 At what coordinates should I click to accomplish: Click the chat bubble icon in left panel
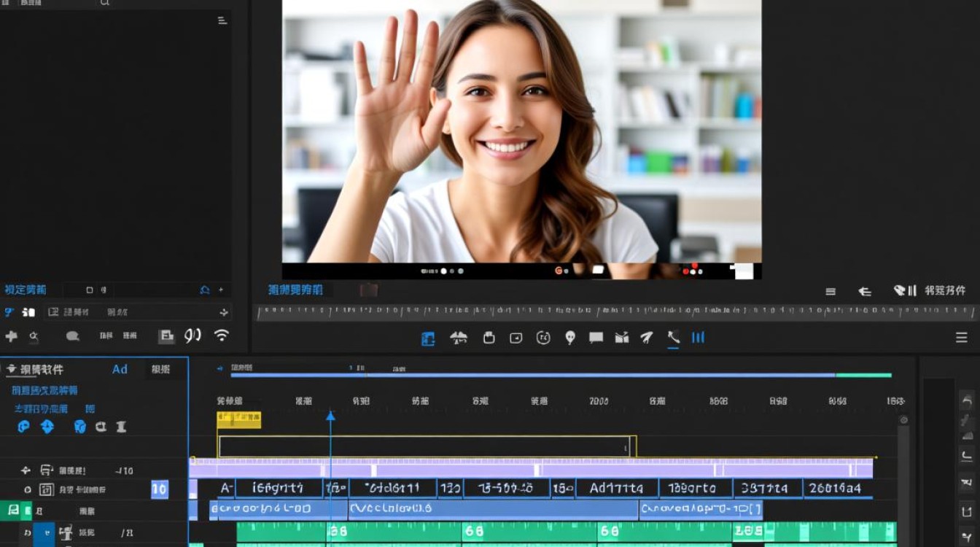pyautogui.click(x=72, y=336)
